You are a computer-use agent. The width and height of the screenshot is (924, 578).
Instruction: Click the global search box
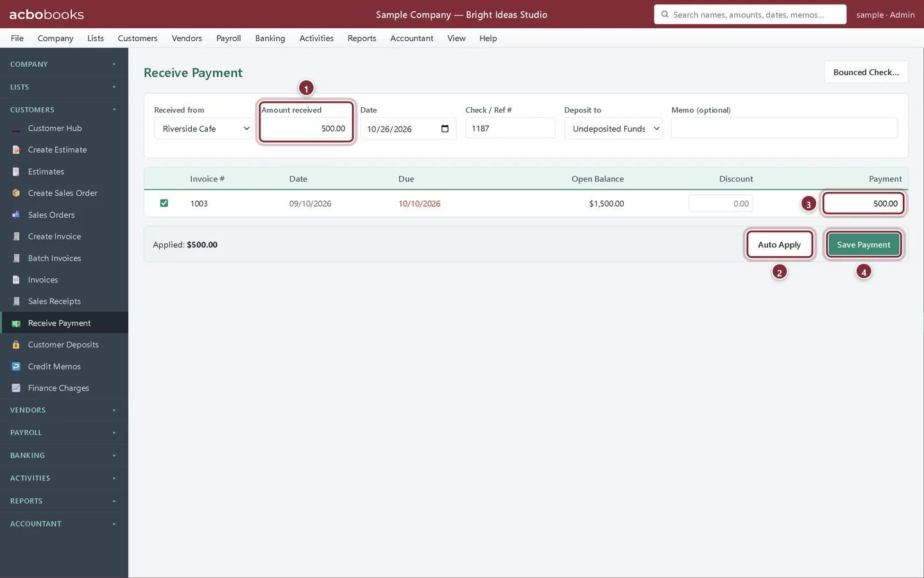750,14
